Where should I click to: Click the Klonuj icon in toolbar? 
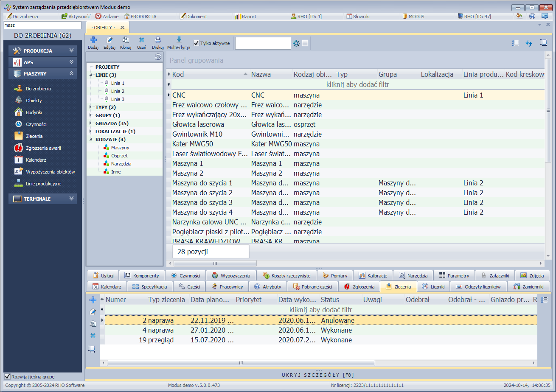click(126, 40)
